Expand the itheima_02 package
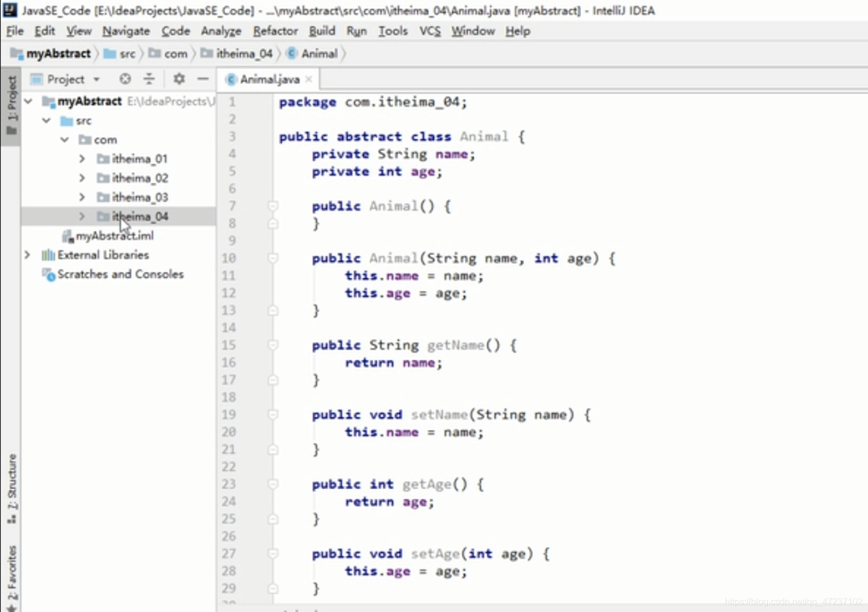This screenshot has width=868, height=612. (x=82, y=178)
